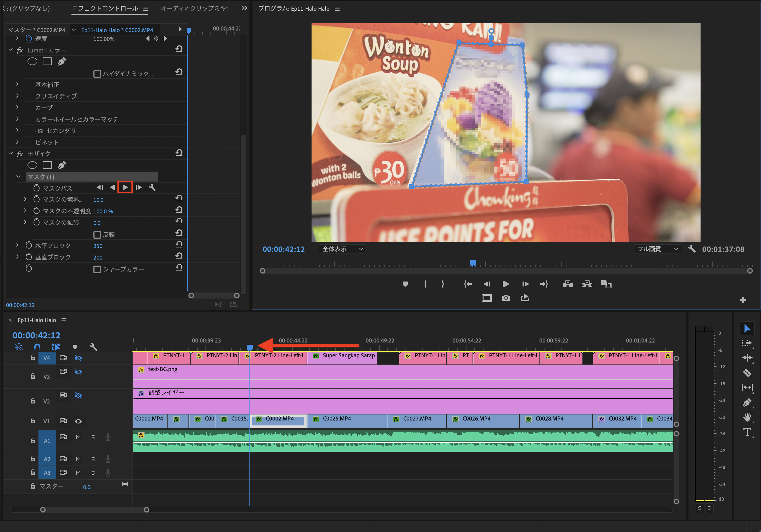Select the pen mask tool under Lumetri
Viewport: 761px width, 532px height.
(62, 62)
